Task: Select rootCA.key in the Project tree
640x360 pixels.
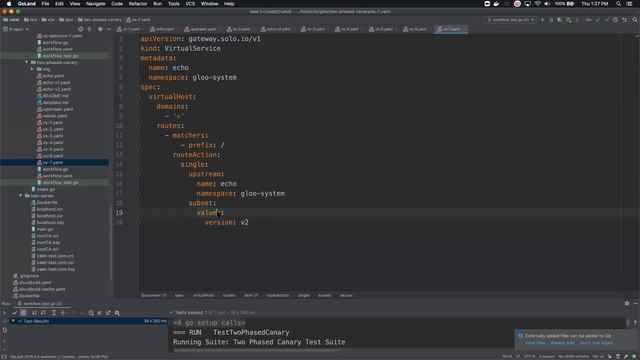Action: pyautogui.click(x=48, y=242)
